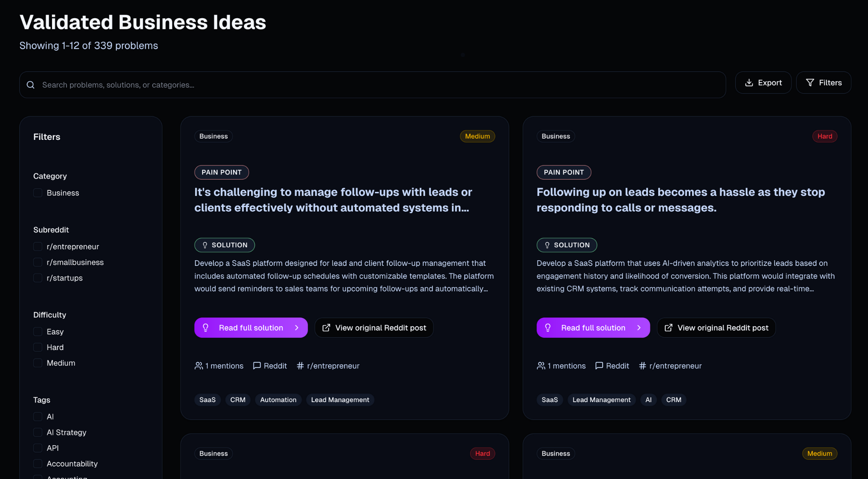The image size is (868, 479).
Task: Click chevron arrow on first Read full solution
Action: (x=297, y=328)
